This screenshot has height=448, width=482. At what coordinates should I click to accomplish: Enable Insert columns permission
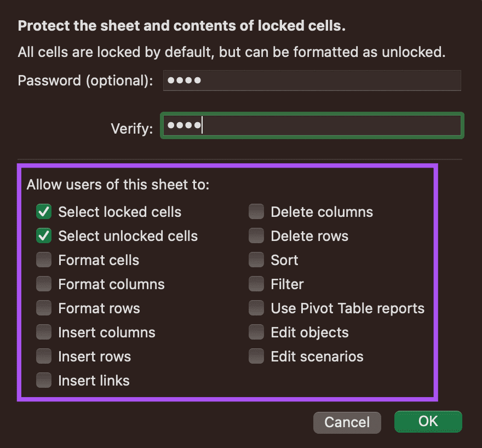tap(44, 332)
